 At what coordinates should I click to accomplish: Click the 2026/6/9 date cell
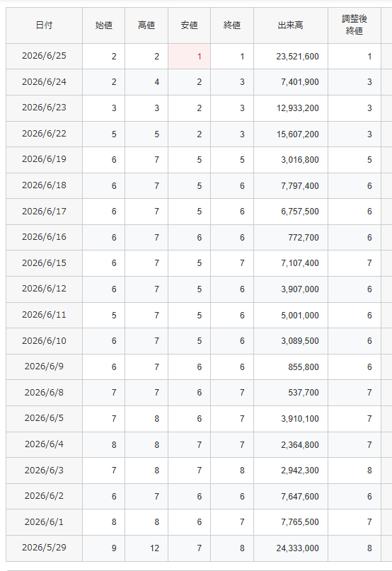point(44,367)
